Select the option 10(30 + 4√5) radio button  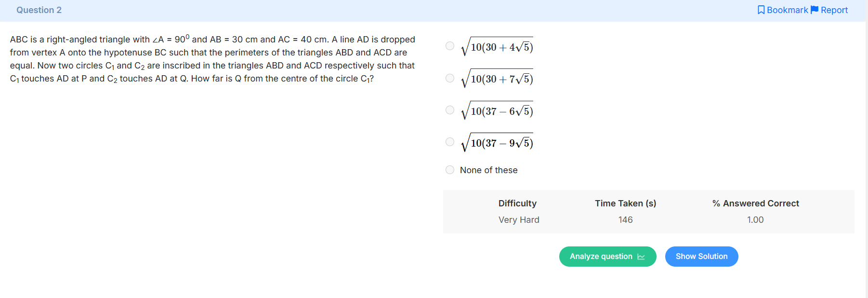click(450, 46)
